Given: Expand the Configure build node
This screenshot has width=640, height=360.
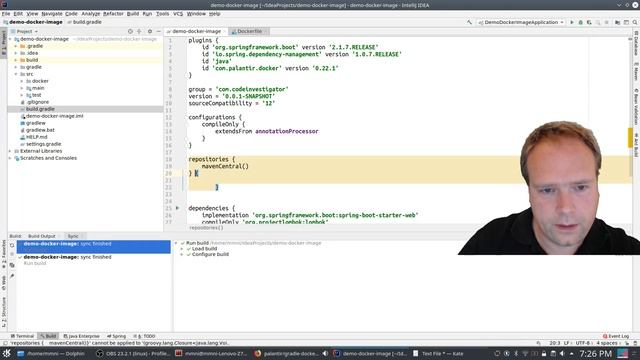Looking at the screenshot, I should [x=182, y=254].
